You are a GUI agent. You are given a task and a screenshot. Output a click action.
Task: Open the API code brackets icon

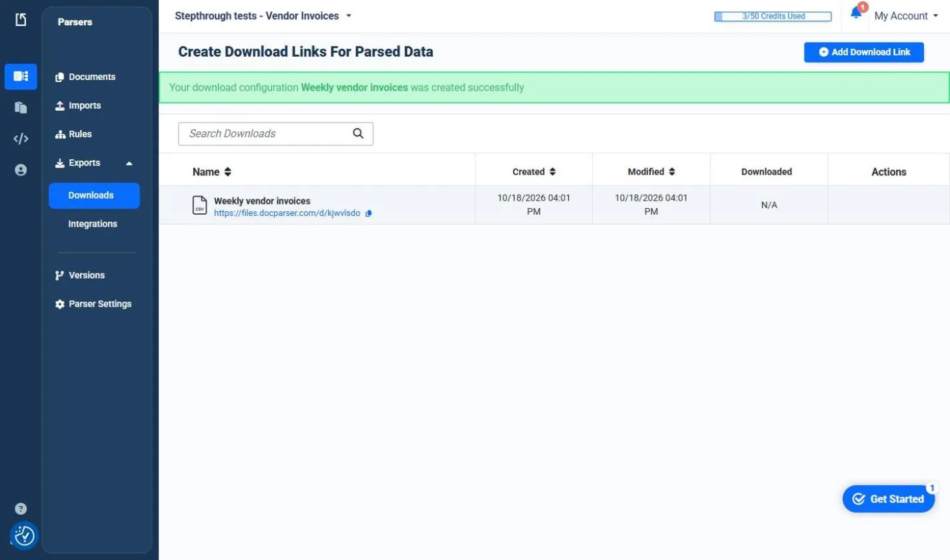coord(21,139)
